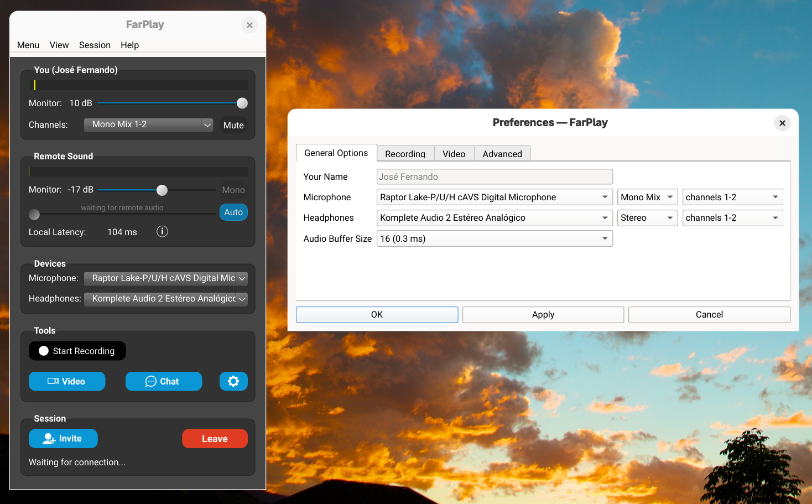Click Invite with the add-person icon
Screen dimensions: 812x504
tap(63, 439)
